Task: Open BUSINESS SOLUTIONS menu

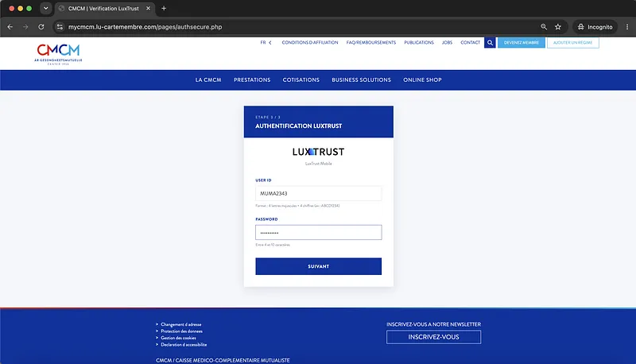Action: (x=361, y=79)
